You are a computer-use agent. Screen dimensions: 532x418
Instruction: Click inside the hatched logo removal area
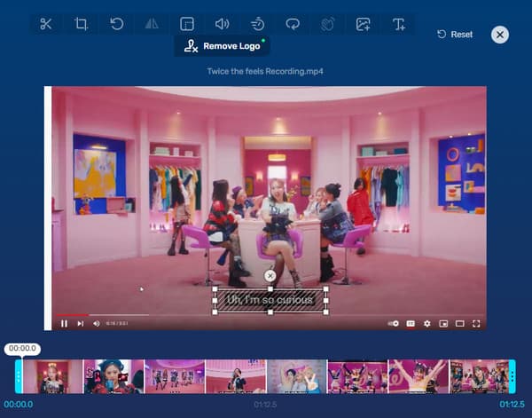270,300
